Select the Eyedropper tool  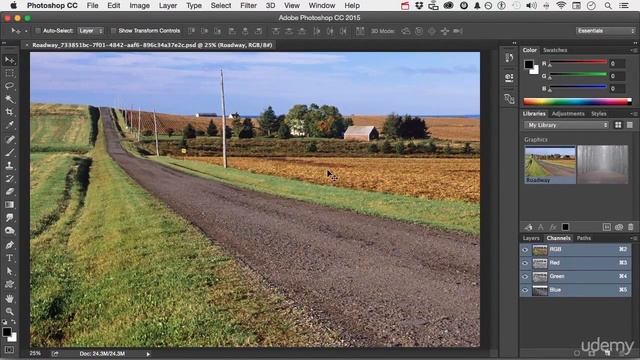(x=9, y=125)
